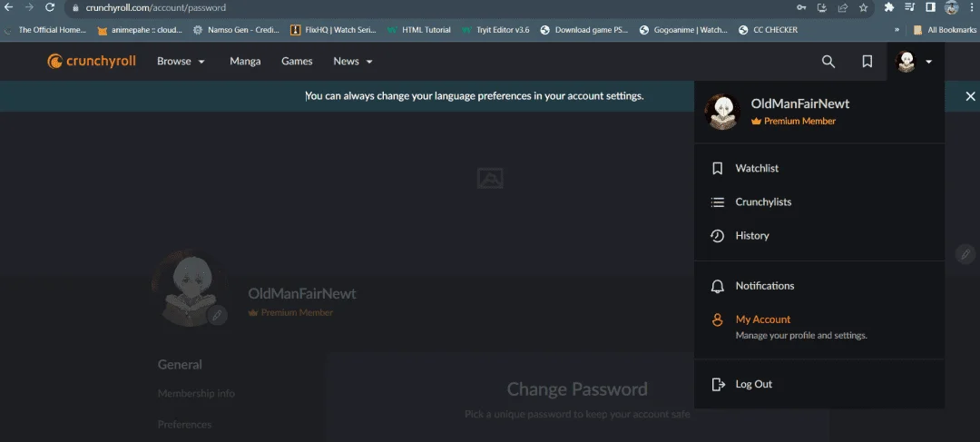This screenshot has height=442, width=980.
Task: Click the Crunchylists list icon
Action: coord(718,201)
